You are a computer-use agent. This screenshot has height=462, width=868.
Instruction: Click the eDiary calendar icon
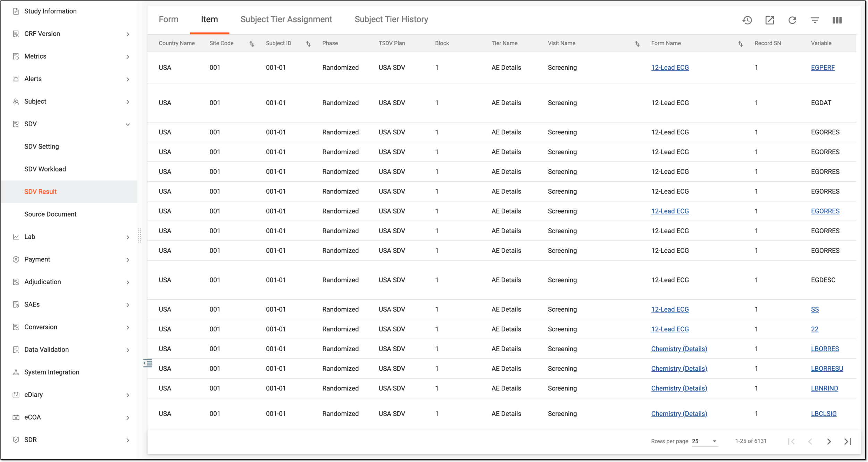(x=16, y=395)
